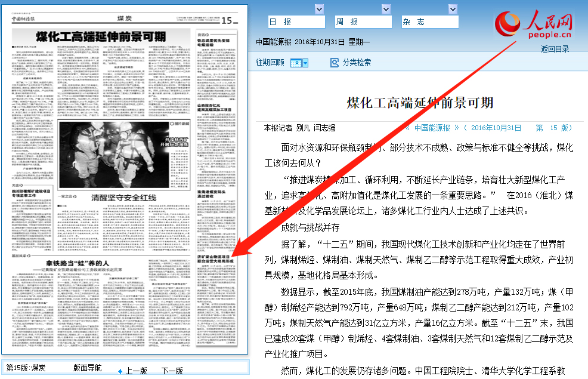Open 拿铁路当“娃”养的人 article on page
This screenshot has width=588, height=379.
click(x=78, y=263)
